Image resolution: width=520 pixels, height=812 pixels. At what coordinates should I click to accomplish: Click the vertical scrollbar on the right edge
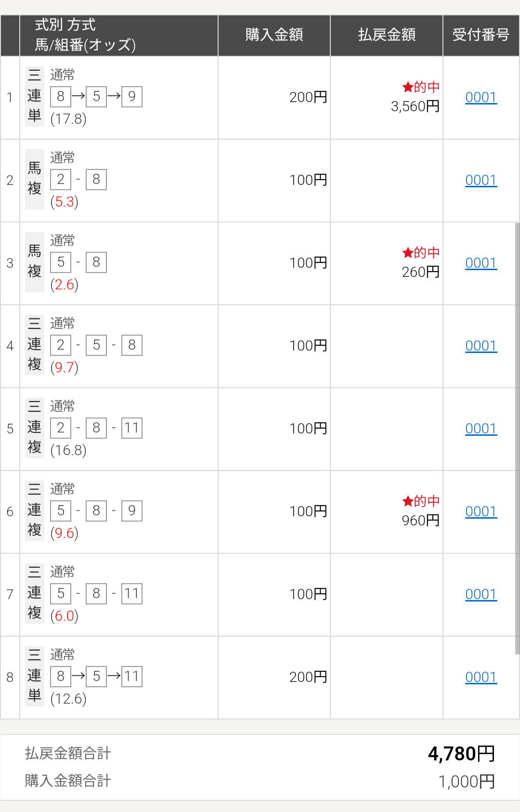[x=517, y=438]
